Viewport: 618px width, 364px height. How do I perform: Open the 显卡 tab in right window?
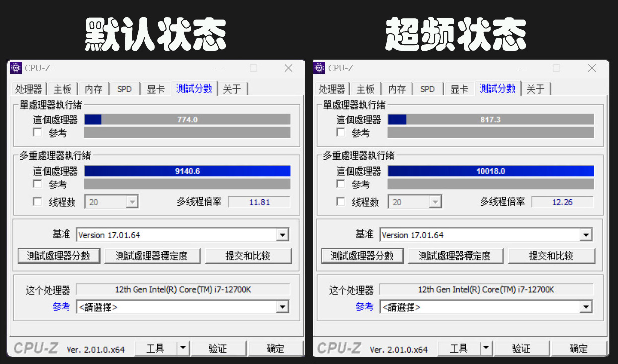pyautogui.click(x=459, y=89)
